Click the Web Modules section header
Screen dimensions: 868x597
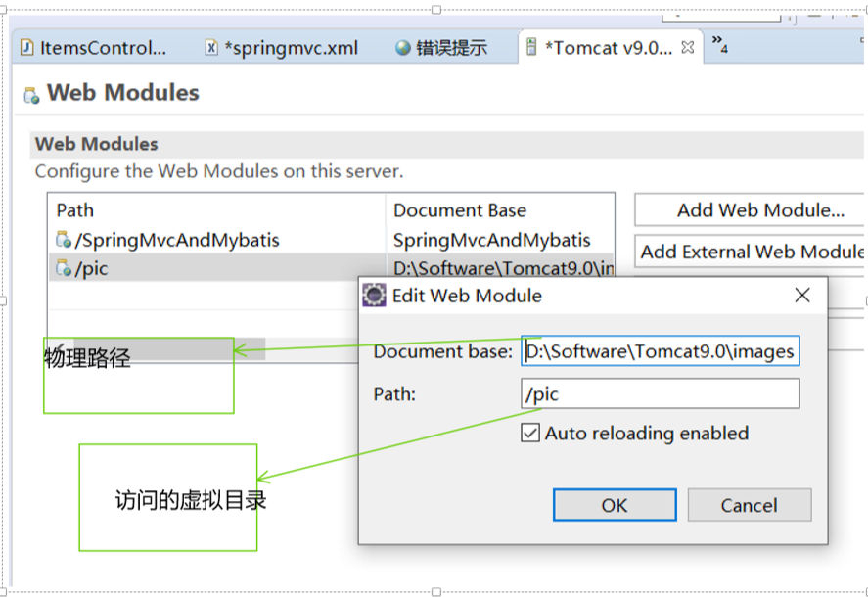coord(446,144)
